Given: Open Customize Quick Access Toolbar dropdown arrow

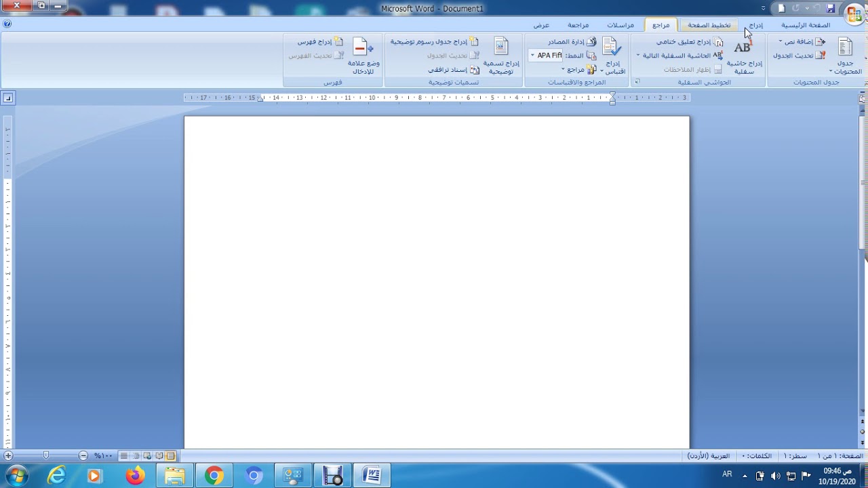Looking at the screenshot, I should click(x=764, y=8).
